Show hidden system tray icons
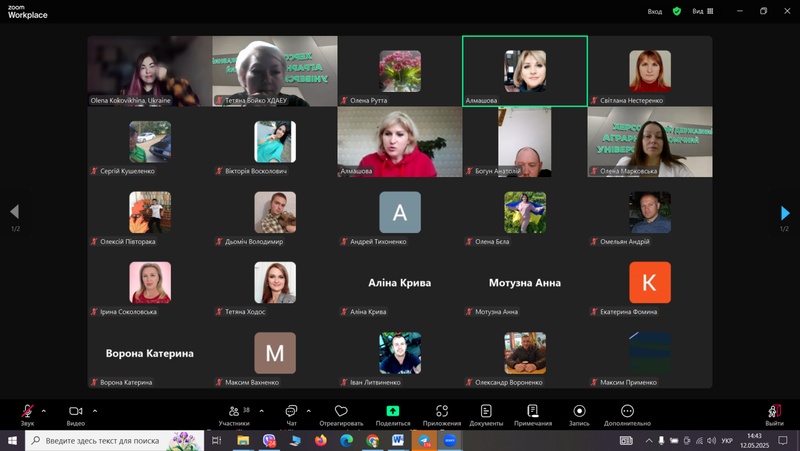Viewport: 800px width, 451px height. (x=648, y=440)
